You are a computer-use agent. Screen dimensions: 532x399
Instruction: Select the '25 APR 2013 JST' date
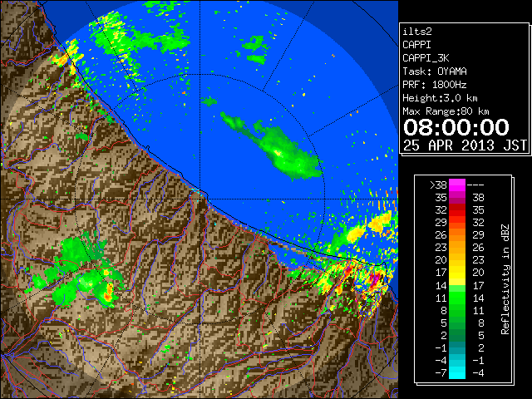[x=465, y=145]
